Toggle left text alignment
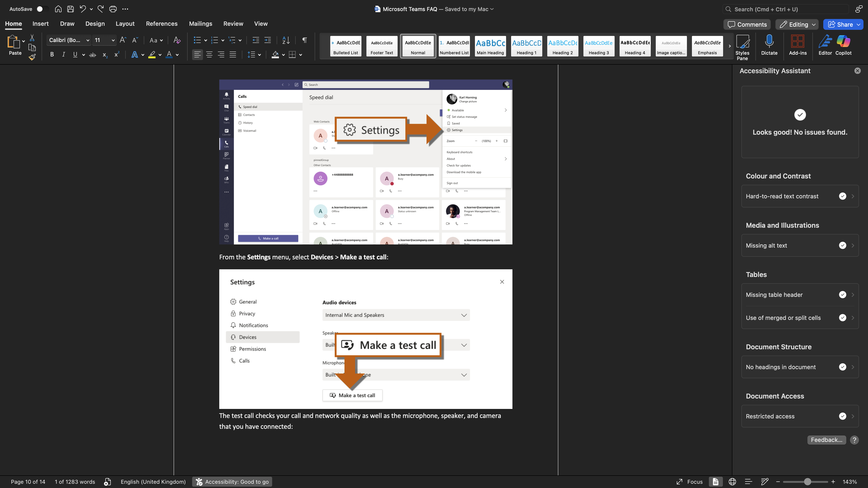 tap(198, 54)
